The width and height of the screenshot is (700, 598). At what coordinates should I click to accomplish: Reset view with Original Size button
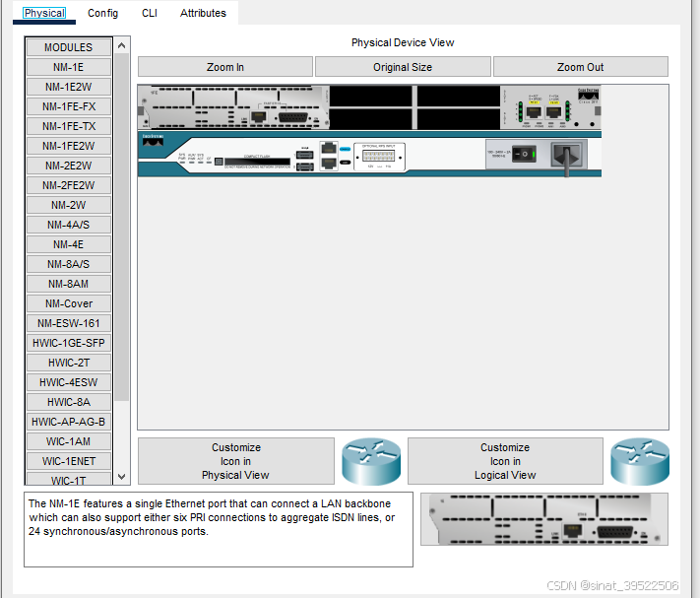coord(403,67)
